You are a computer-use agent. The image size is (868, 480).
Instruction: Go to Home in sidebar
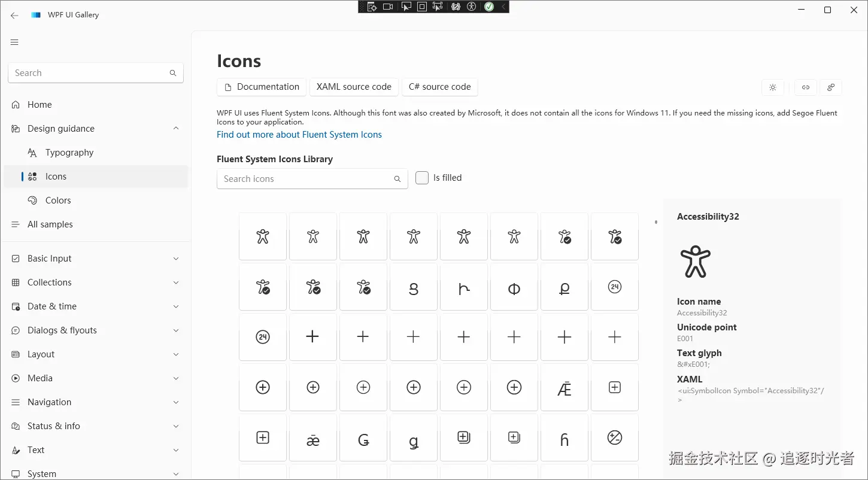96,105
